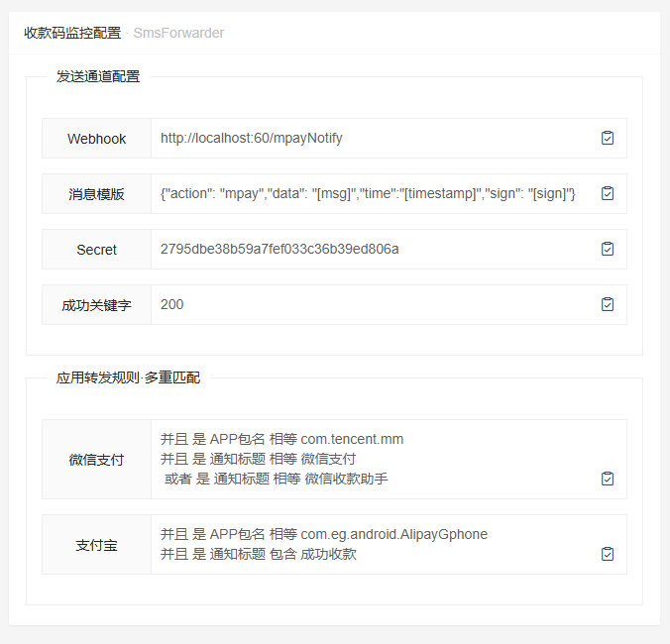Click the copy icon for 消息模版
This screenshot has height=644, width=670.
608,193
